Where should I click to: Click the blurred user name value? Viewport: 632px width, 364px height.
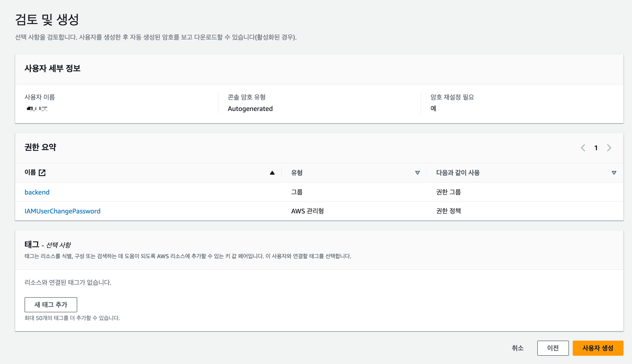click(x=37, y=109)
